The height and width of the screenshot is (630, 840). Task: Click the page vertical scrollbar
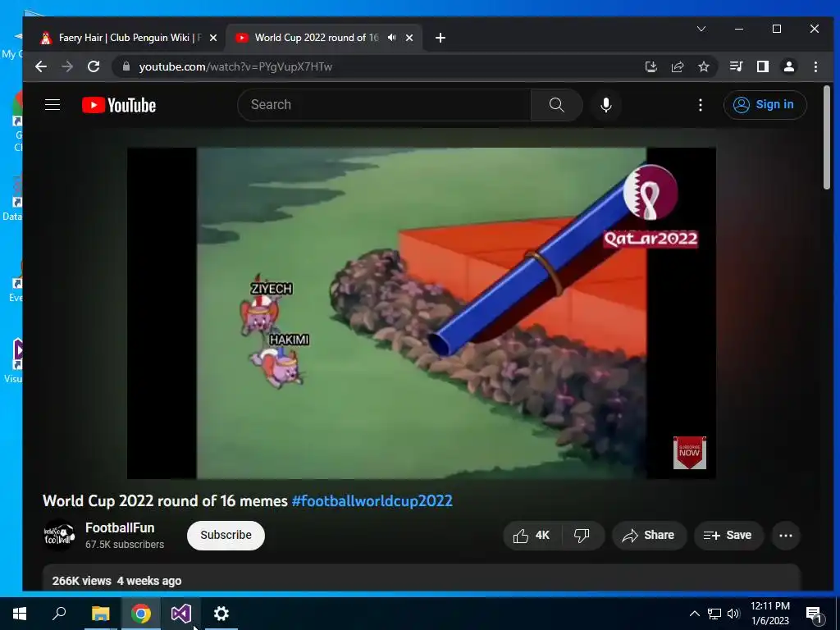827,138
